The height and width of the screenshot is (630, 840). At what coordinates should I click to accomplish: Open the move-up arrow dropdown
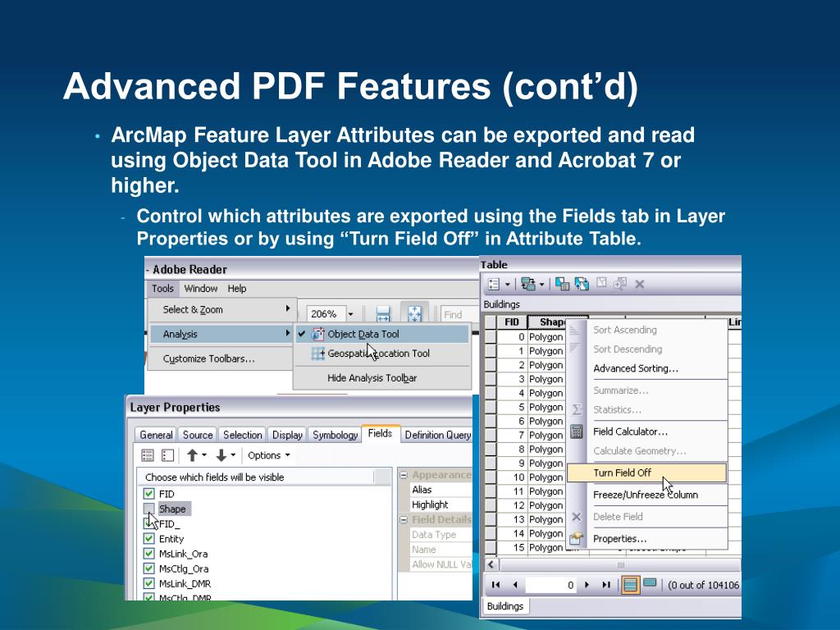point(204,455)
